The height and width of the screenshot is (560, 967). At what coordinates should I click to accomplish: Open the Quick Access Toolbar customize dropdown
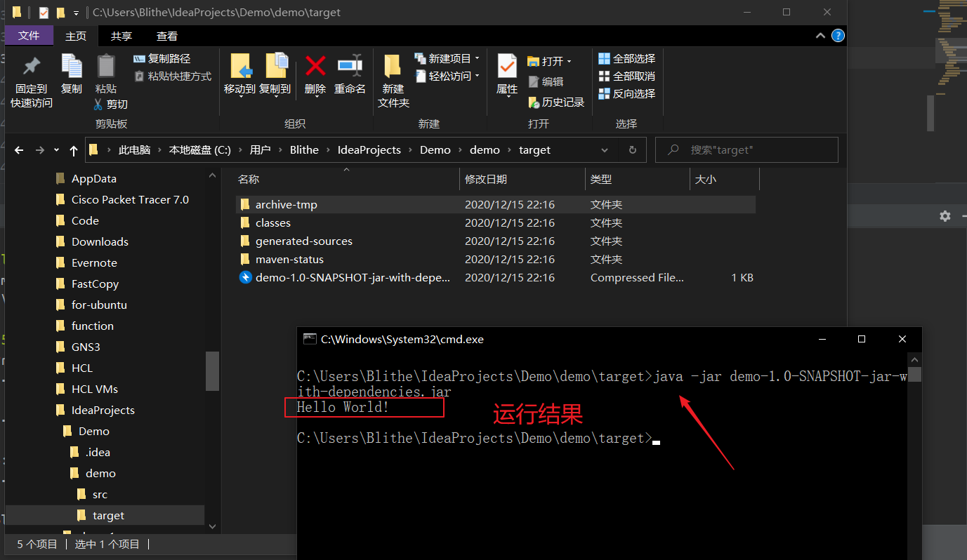click(76, 13)
